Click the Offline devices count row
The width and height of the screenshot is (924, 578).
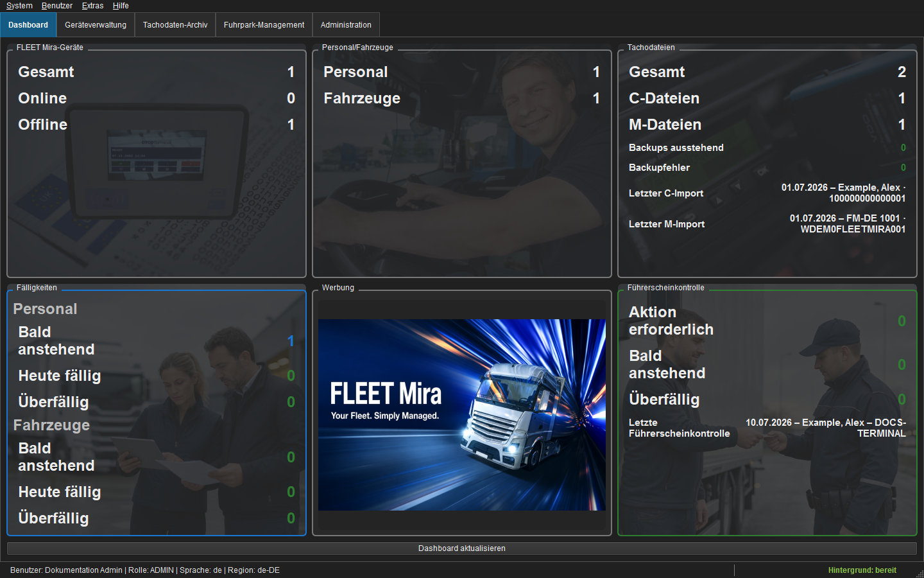tap(157, 125)
